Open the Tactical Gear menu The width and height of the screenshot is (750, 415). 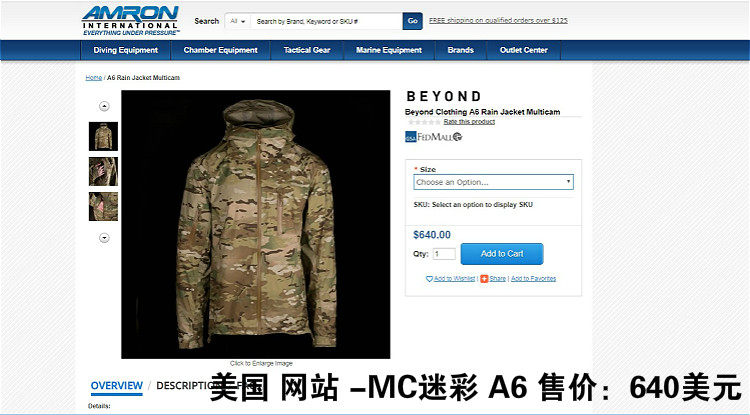click(307, 50)
